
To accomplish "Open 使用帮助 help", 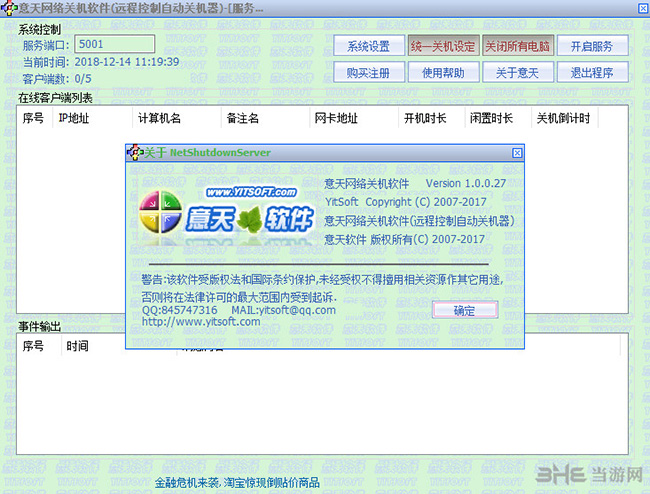I will [x=443, y=73].
